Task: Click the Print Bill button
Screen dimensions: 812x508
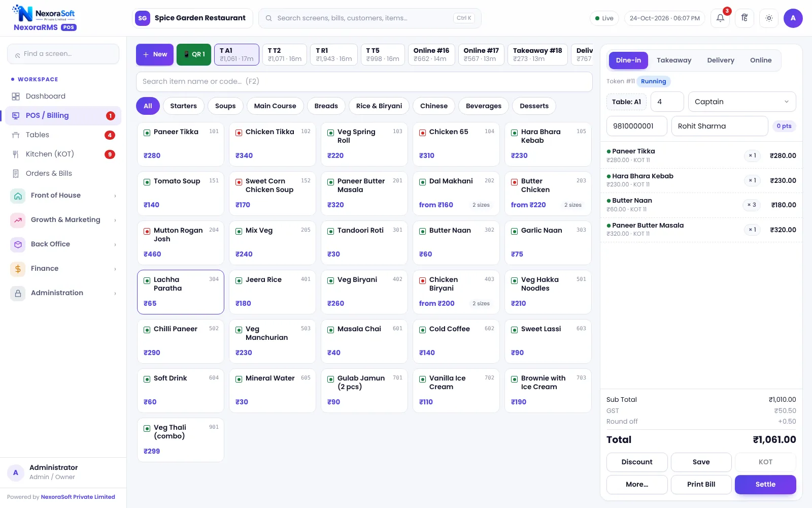Action: tap(701, 485)
